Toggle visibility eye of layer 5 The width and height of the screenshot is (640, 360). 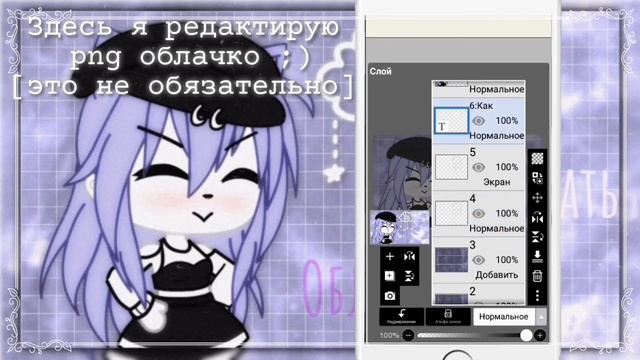point(479,167)
